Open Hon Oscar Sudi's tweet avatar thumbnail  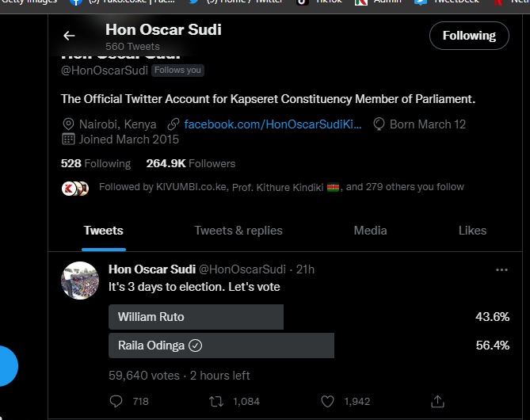80,281
